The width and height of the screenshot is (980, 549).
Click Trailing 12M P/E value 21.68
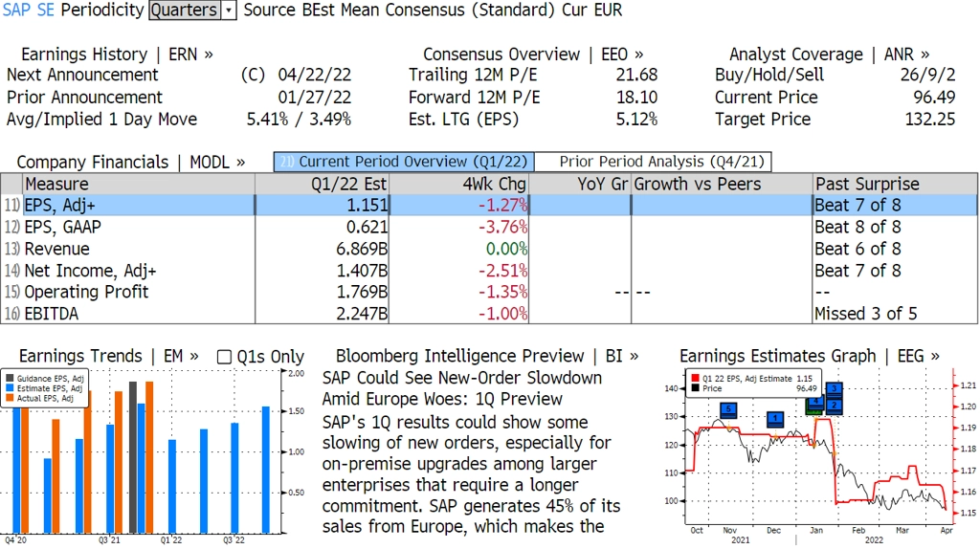click(636, 75)
